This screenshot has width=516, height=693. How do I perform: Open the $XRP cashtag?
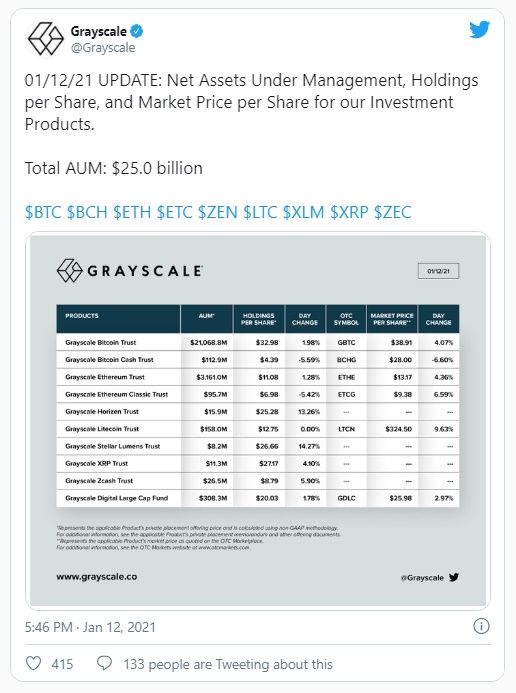tap(349, 212)
